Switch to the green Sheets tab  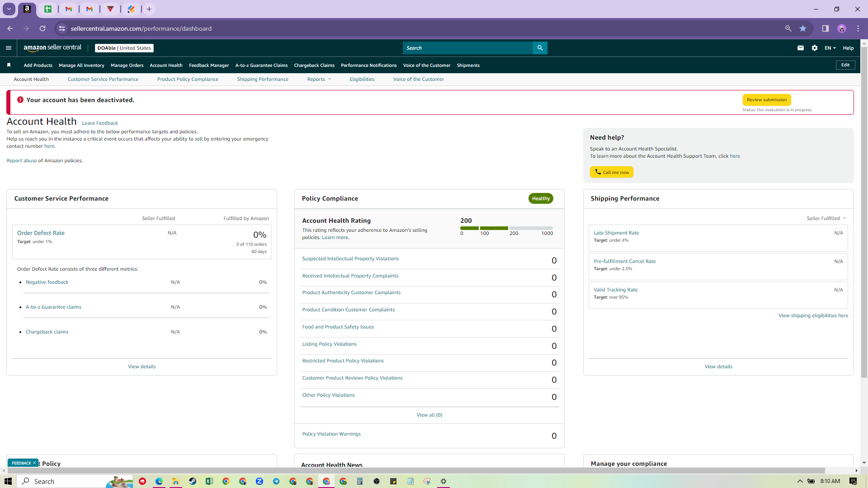(x=48, y=9)
